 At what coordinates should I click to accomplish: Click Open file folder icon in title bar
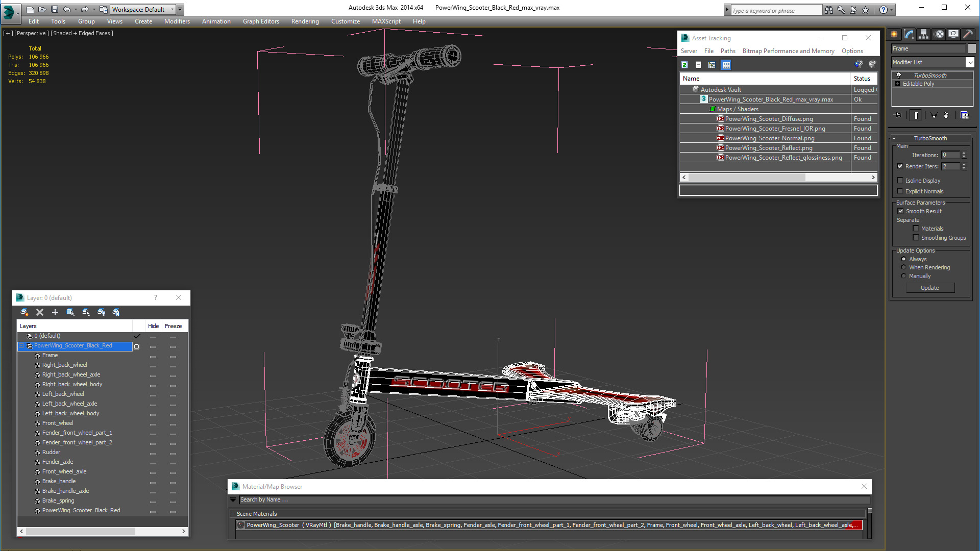pos(42,9)
